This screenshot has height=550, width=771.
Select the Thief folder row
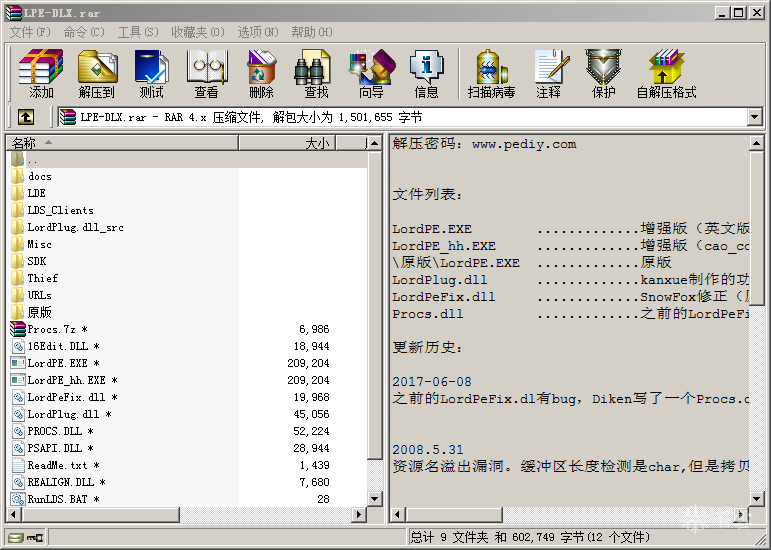tap(187, 278)
